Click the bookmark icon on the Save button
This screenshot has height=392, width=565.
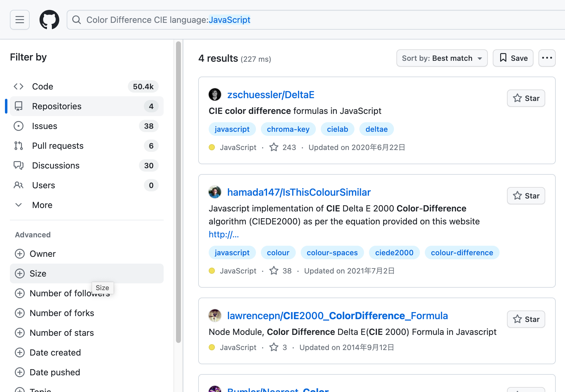[503, 58]
